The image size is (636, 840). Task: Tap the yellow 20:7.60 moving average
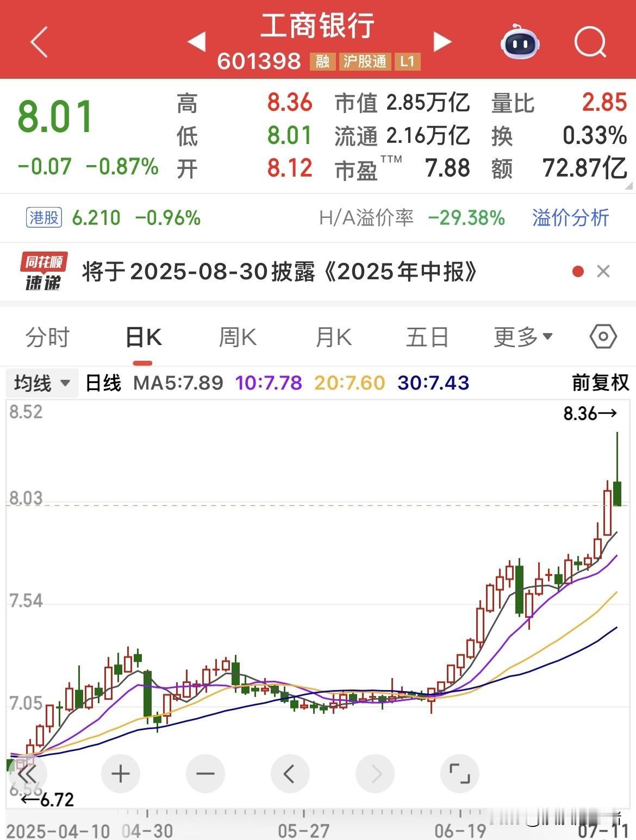[350, 383]
